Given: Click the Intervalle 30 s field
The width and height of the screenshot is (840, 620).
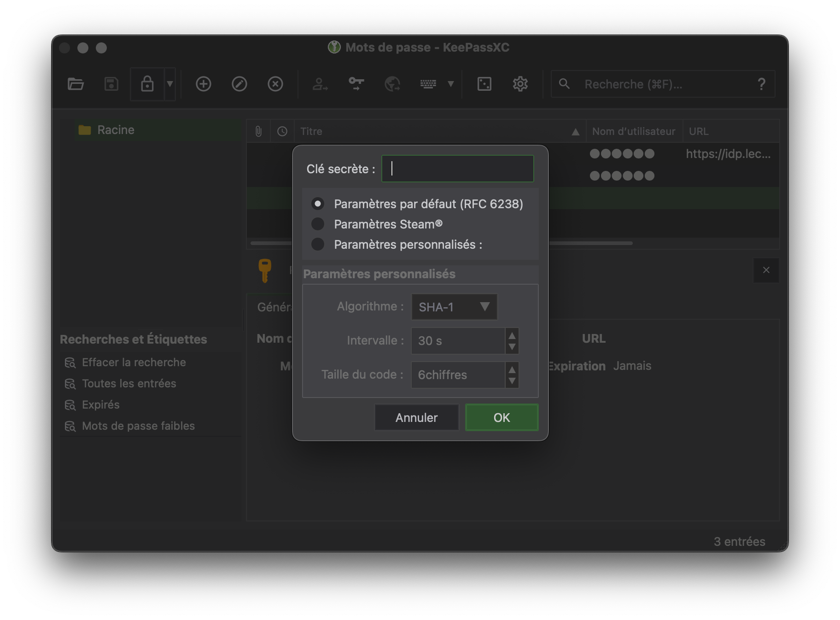Looking at the screenshot, I should point(458,341).
